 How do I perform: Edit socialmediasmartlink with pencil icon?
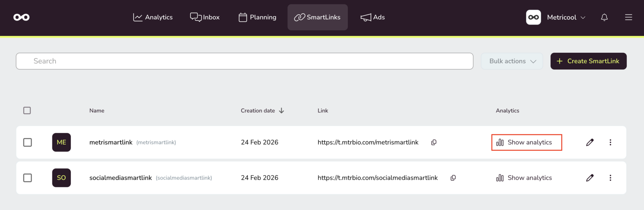coord(590,178)
